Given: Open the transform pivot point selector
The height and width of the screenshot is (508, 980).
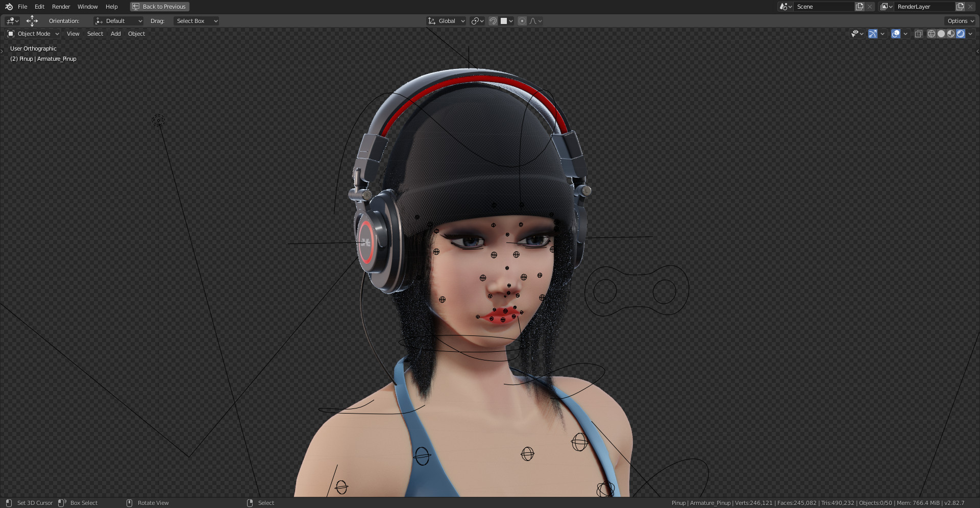Looking at the screenshot, I should (477, 21).
